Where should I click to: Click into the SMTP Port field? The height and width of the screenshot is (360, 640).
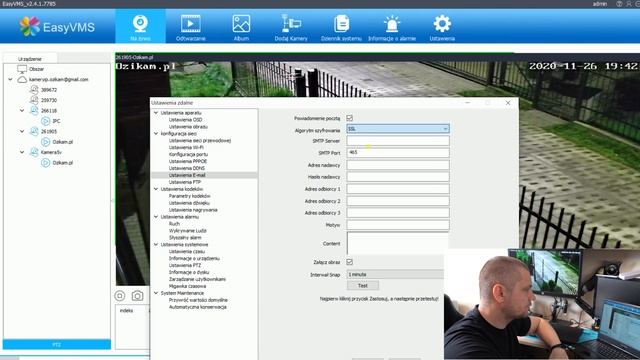398,153
